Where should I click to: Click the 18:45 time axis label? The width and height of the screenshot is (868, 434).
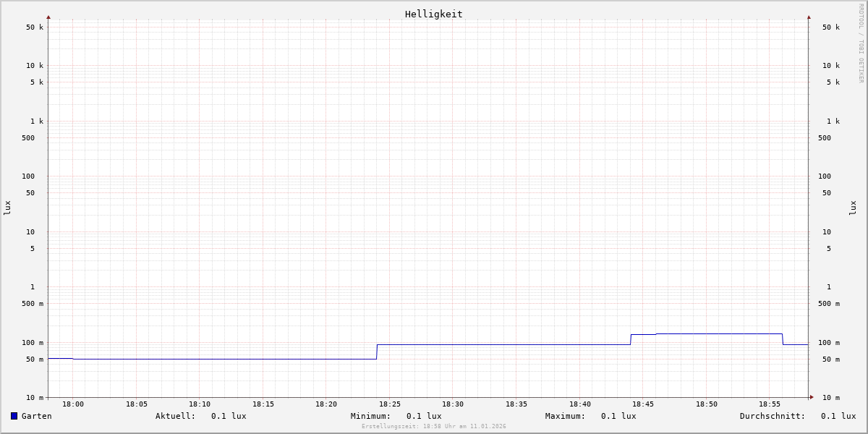tap(643, 404)
